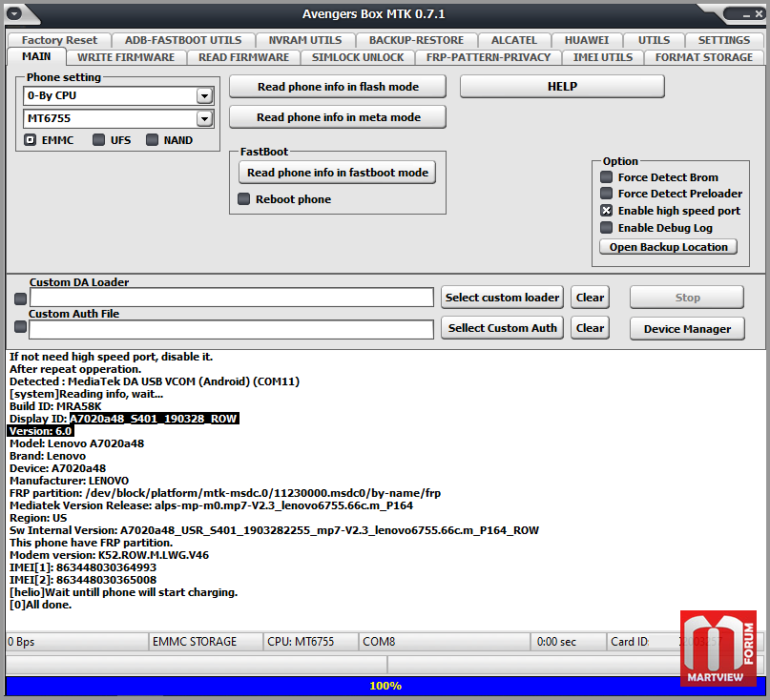Screen dimensions: 770x700
Task: Minimize the Avengers Box window
Action: (746, 15)
